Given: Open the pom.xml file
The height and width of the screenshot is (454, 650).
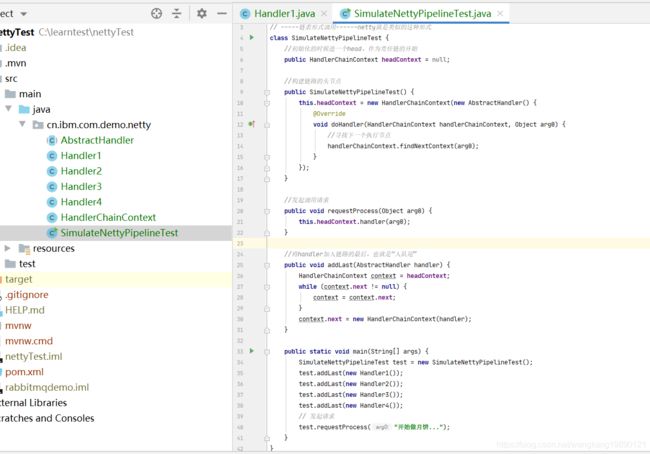Looking at the screenshot, I should 24,372.
